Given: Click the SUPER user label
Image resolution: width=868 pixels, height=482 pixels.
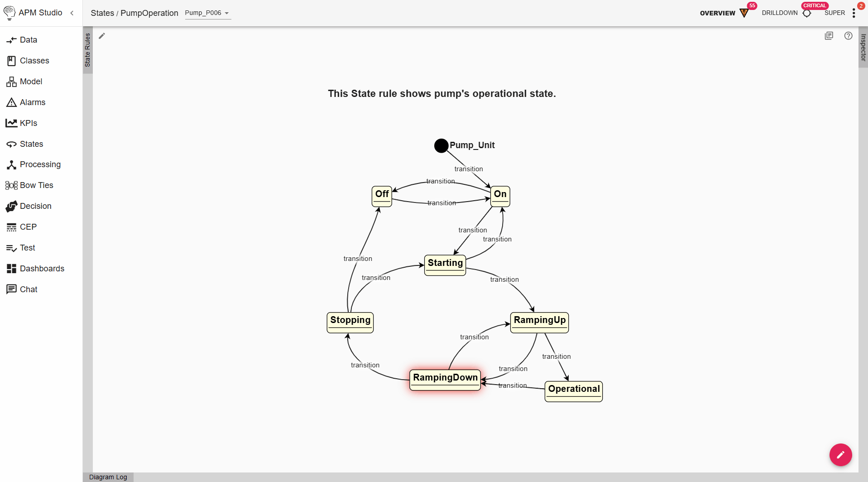Looking at the screenshot, I should [x=834, y=13].
